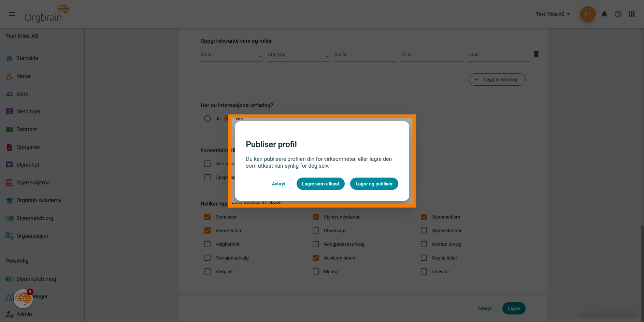The image size is (644, 322).
Task: Open the Org.type dropdown
Action: click(x=298, y=55)
